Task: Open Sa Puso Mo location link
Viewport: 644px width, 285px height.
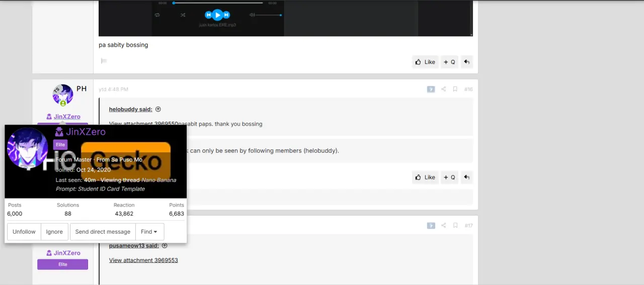Action: pos(127,160)
